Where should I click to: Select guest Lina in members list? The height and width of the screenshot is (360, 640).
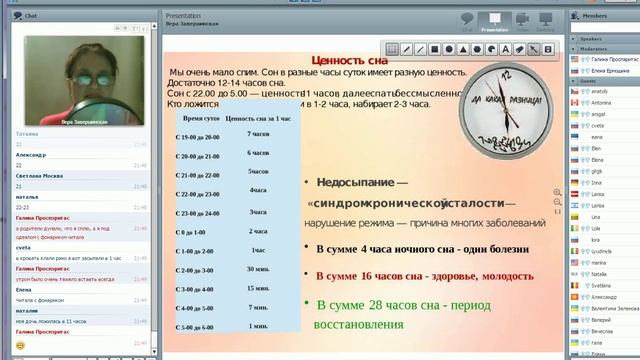[x=605, y=217]
